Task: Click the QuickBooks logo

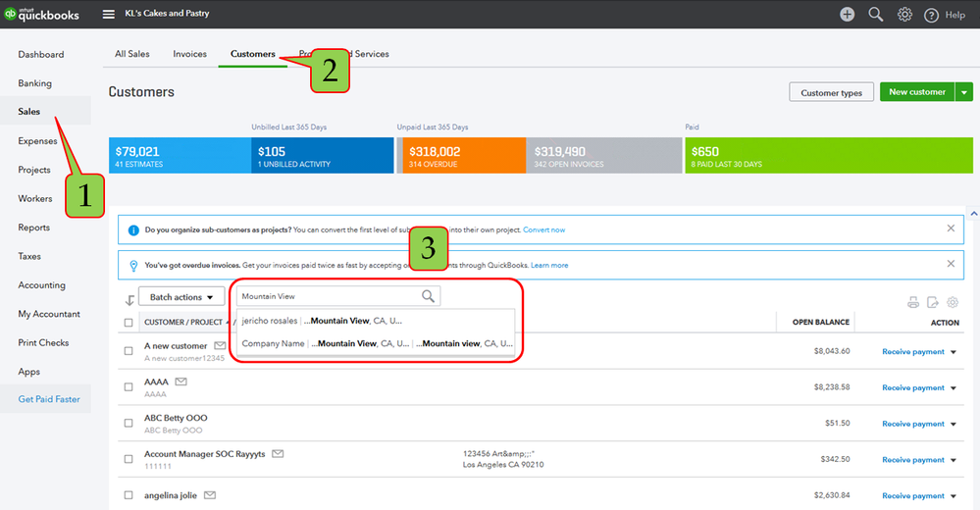Action: coord(42,14)
